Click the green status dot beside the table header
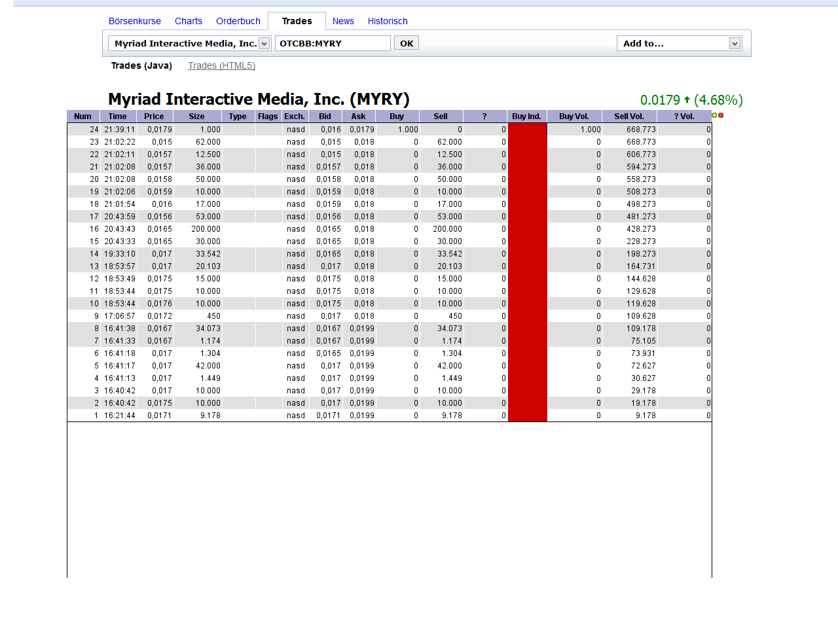Viewport: 838px width, 644px height. (714, 115)
